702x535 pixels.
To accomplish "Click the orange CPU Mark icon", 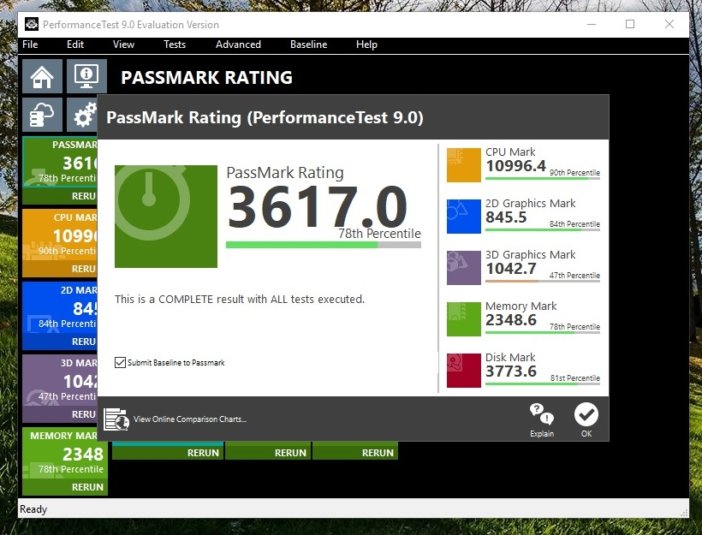I will (464, 165).
